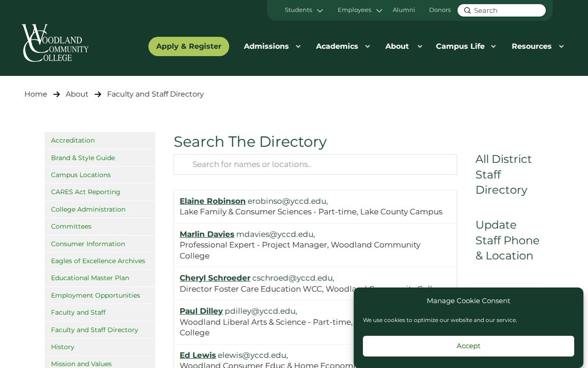
Task: Open the Admissions menu chevron
Action: pos(298,46)
